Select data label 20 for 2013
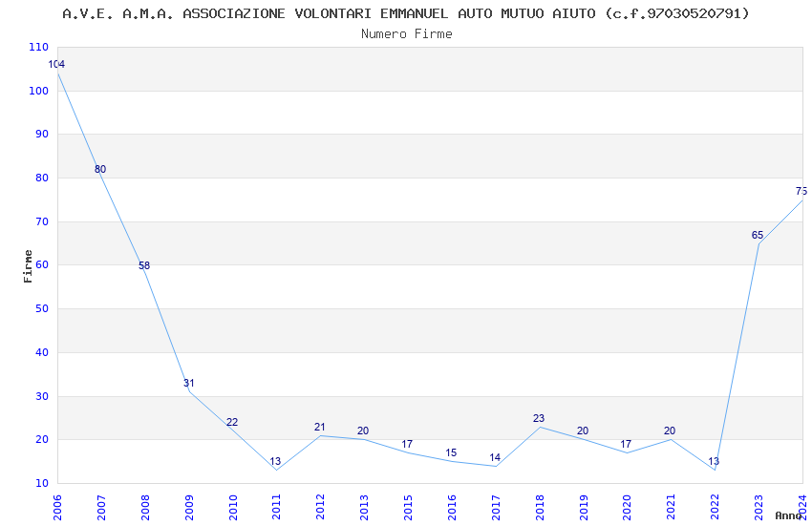This screenshot has width=812, height=525. (363, 430)
